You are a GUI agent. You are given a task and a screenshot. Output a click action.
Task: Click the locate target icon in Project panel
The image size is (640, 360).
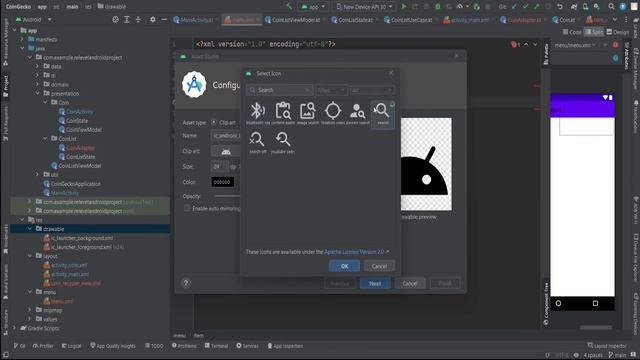(x=116, y=19)
